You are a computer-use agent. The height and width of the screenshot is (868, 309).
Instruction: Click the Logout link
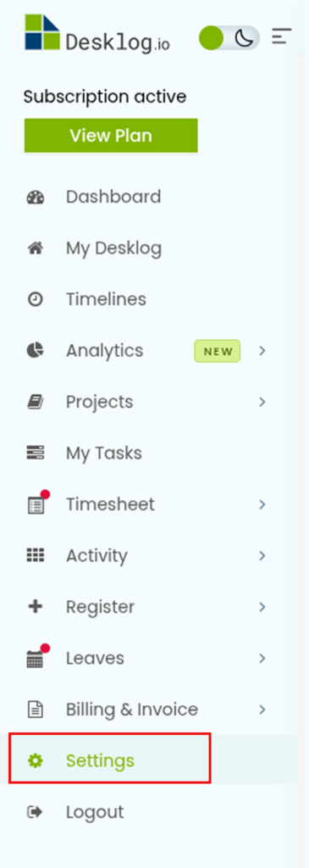click(x=95, y=812)
